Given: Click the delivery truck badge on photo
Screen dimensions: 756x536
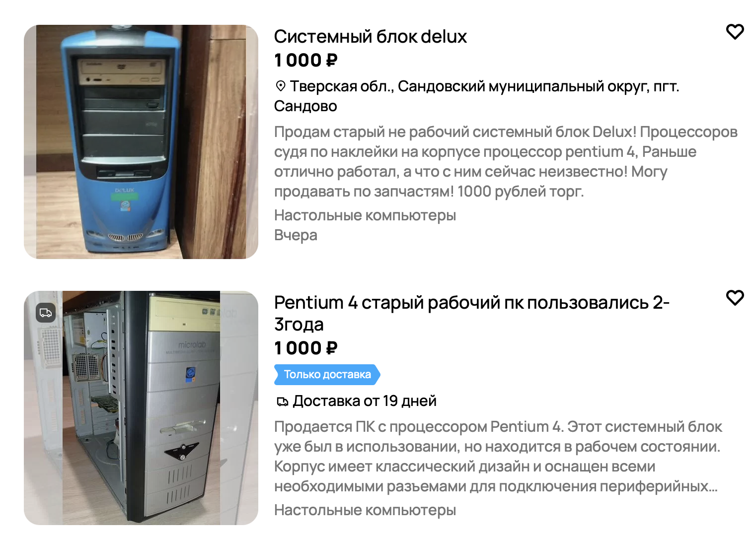Looking at the screenshot, I should (46, 313).
